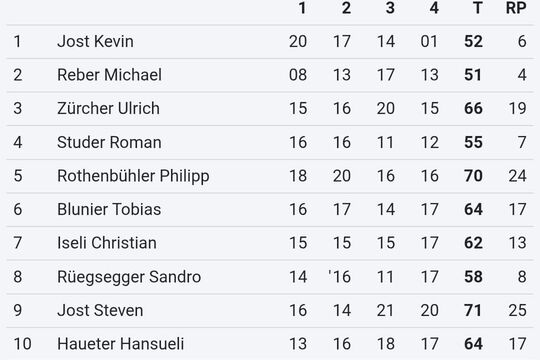Select the Rothenbühler Philipp name

tap(133, 176)
